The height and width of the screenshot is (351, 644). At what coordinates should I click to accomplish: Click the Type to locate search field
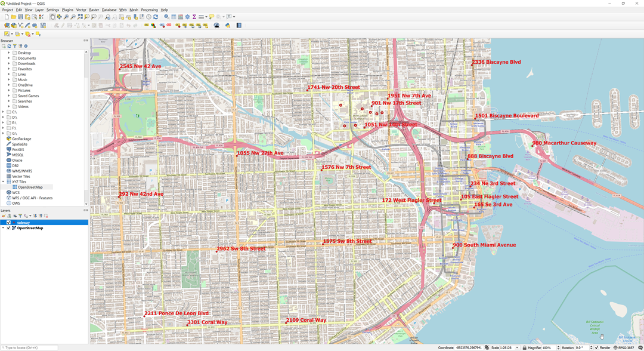pos(30,347)
